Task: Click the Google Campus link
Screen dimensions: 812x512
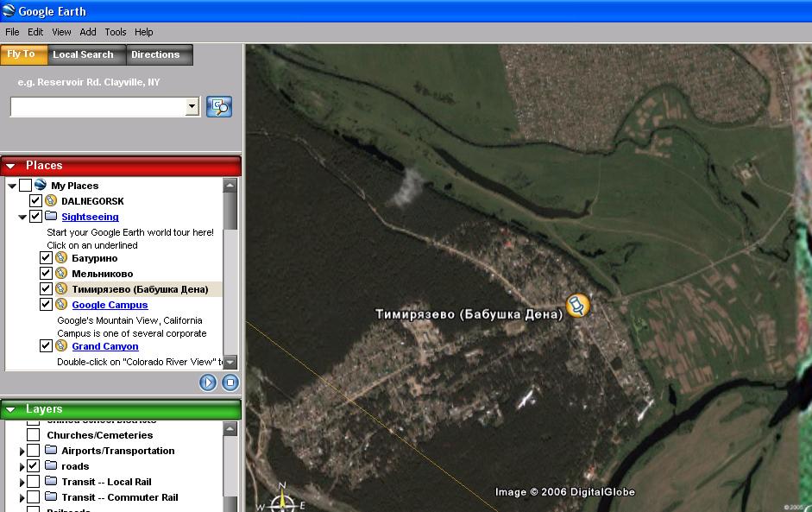Action: coord(110,305)
